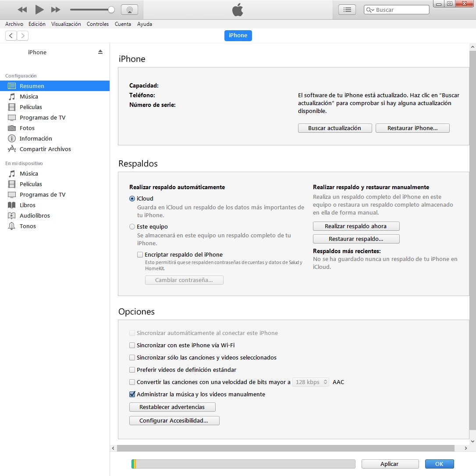Open Fotos in the Configuración sidebar

click(27, 128)
